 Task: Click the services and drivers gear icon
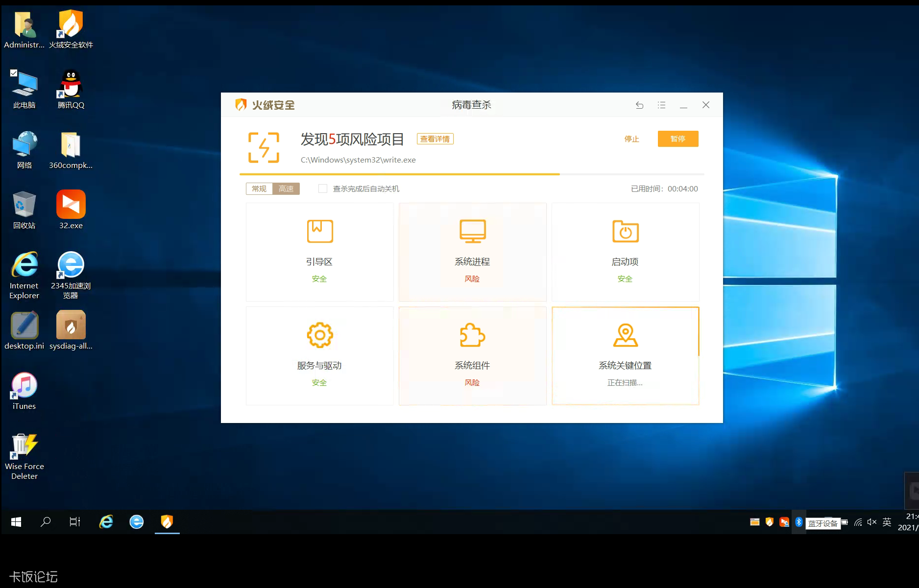pyautogui.click(x=320, y=335)
